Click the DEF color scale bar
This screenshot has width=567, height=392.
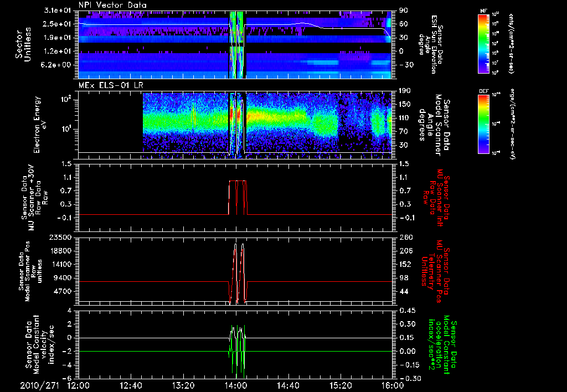click(483, 123)
